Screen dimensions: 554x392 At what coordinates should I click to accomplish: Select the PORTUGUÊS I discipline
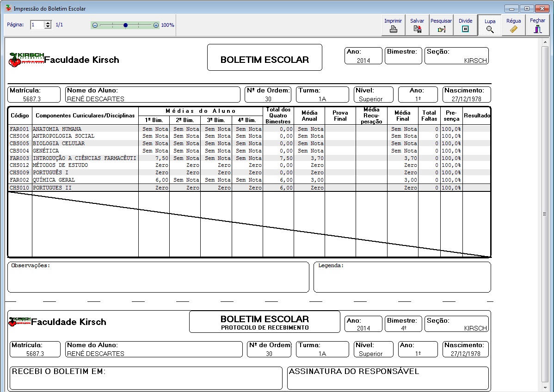tap(50, 173)
